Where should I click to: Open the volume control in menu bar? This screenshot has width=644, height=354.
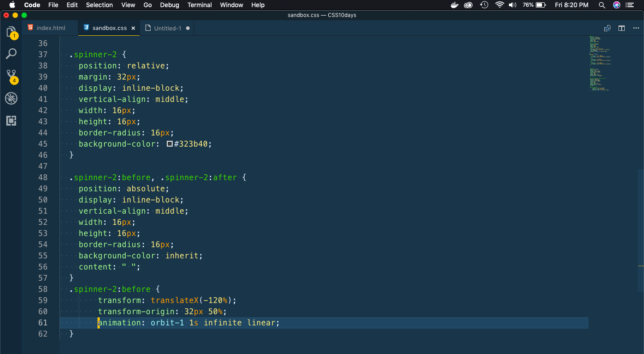pos(513,5)
